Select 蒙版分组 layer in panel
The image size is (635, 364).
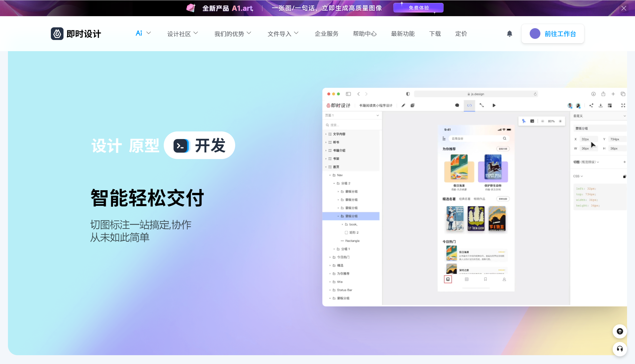(352, 216)
